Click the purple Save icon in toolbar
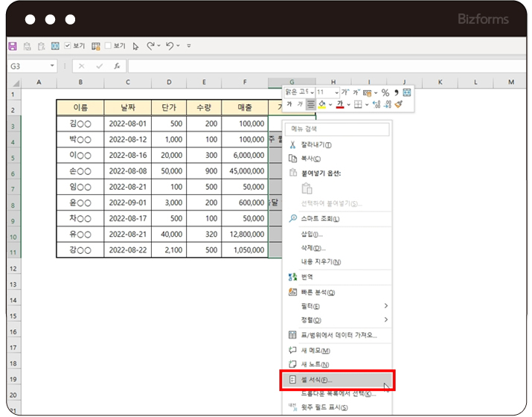This screenshot has height=417, width=532. pos(13,46)
